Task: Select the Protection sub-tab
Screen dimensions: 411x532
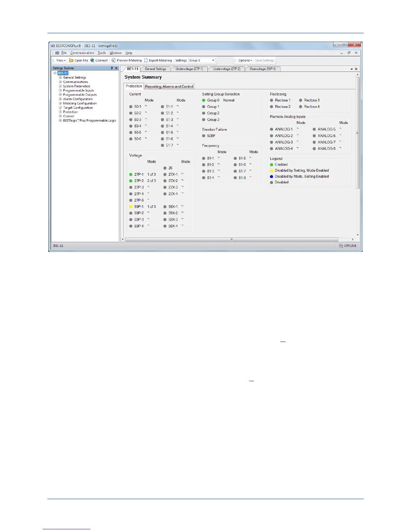Action: coord(134,86)
